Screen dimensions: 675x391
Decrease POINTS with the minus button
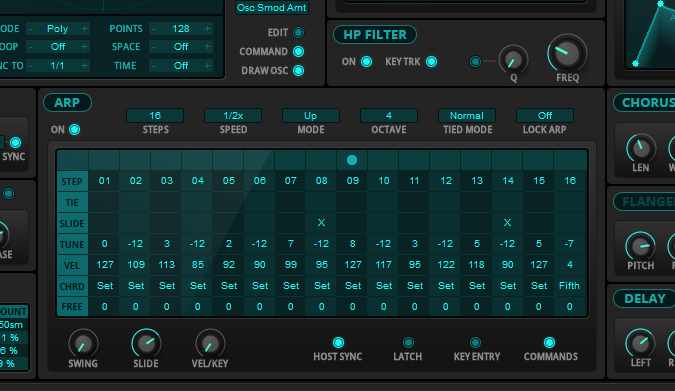pos(154,28)
